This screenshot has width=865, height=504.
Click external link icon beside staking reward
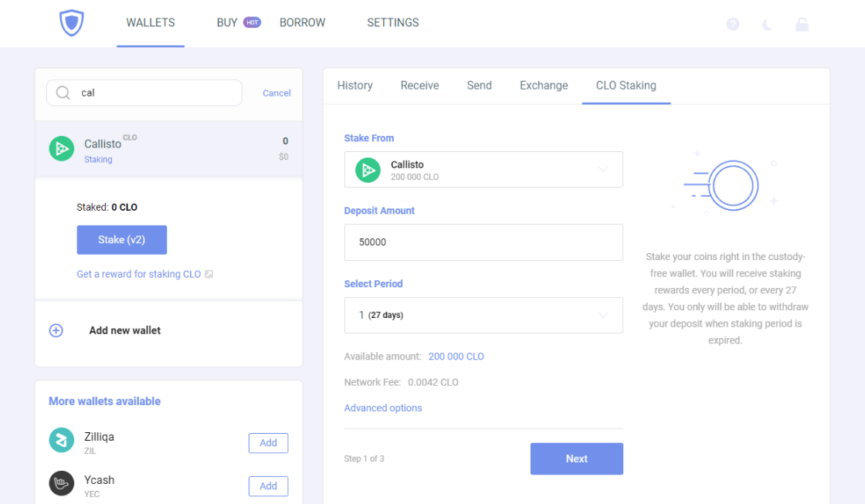[209, 274]
